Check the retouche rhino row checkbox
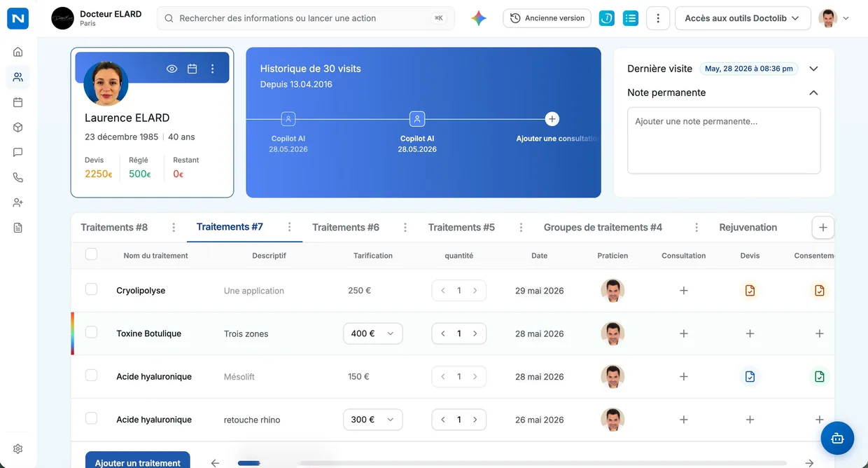 [91, 418]
